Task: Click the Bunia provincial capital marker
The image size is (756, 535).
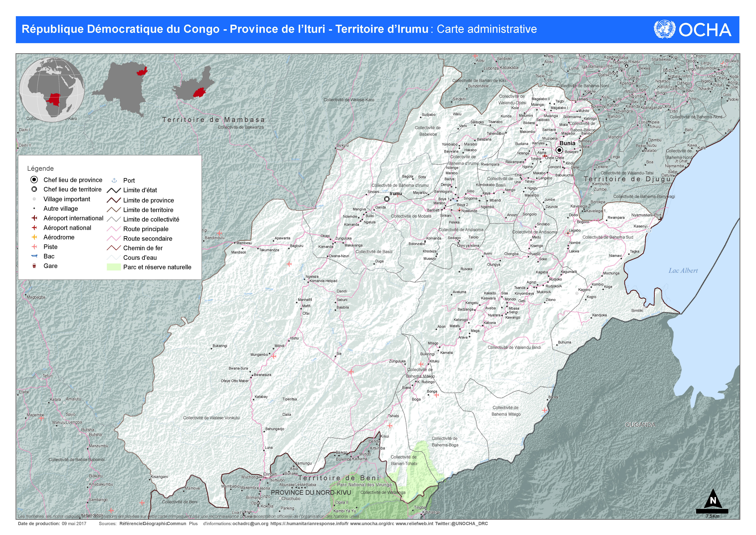Action: coord(559,150)
